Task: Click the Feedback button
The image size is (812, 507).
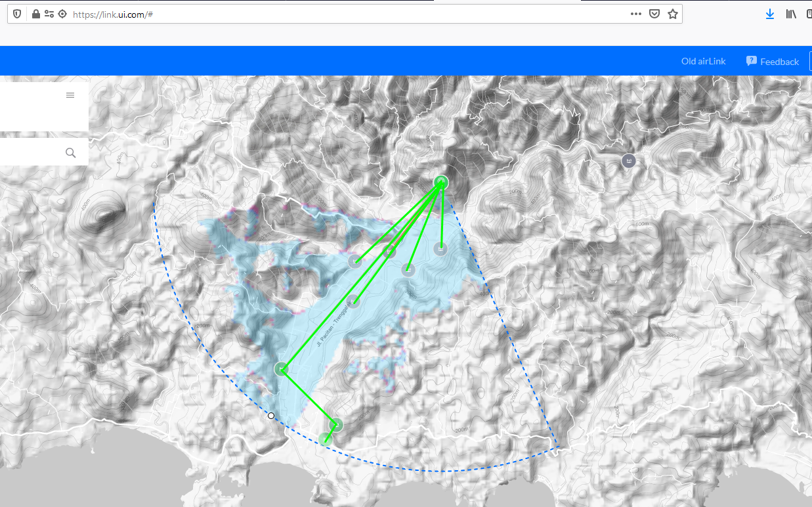Action: tap(773, 61)
